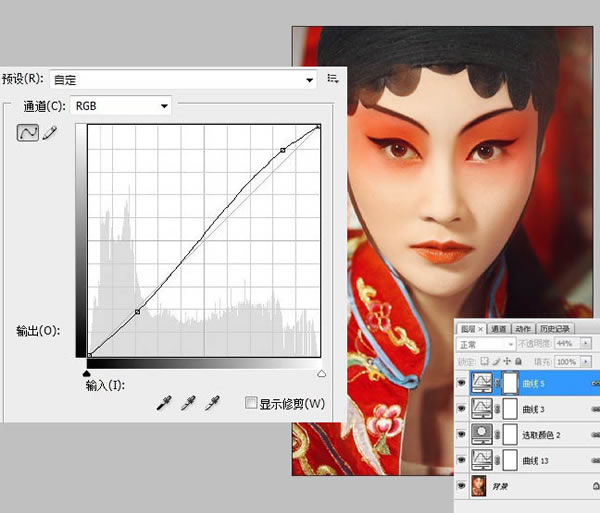The image size is (600, 513).
Task: Click the 选取颜色 2 adjustment icon
Action: click(x=482, y=434)
